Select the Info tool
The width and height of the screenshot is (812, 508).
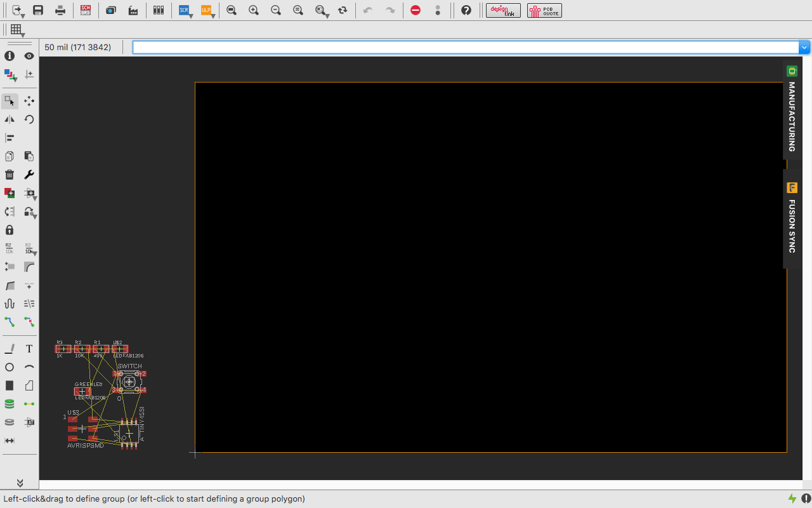(x=10, y=56)
